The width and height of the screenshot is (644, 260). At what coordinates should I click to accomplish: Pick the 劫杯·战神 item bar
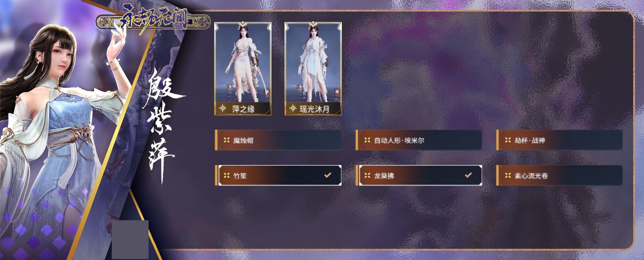coord(559,140)
